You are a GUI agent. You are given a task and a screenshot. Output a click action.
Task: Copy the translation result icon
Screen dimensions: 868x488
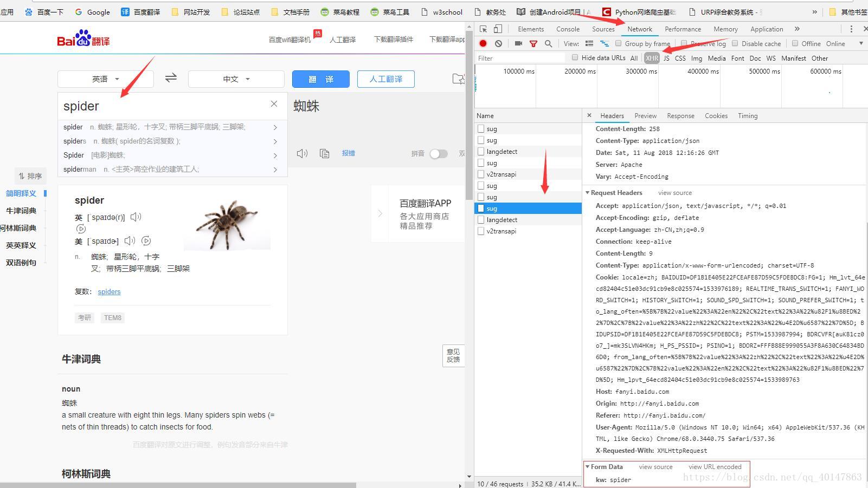(x=324, y=153)
